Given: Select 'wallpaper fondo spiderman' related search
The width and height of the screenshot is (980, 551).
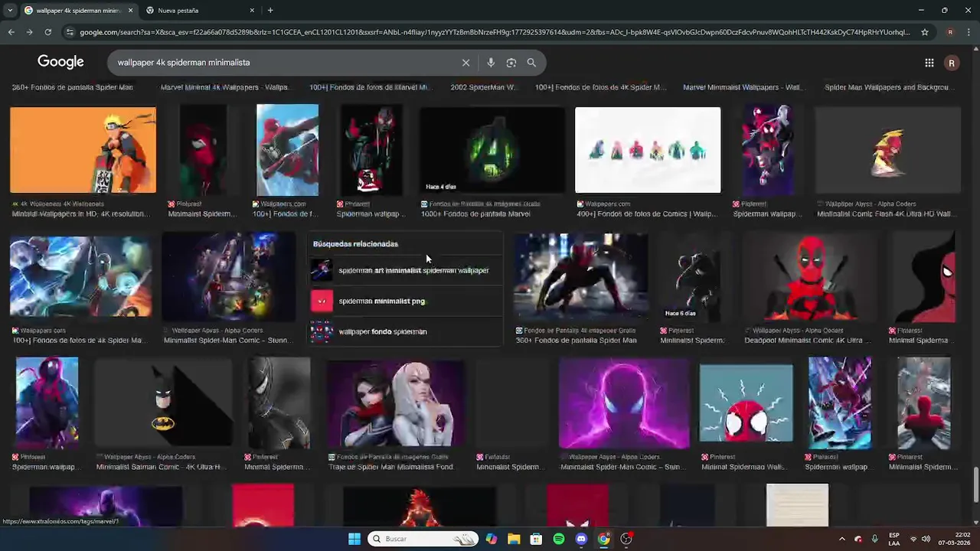Looking at the screenshot, I should click(x=405, y=331).
